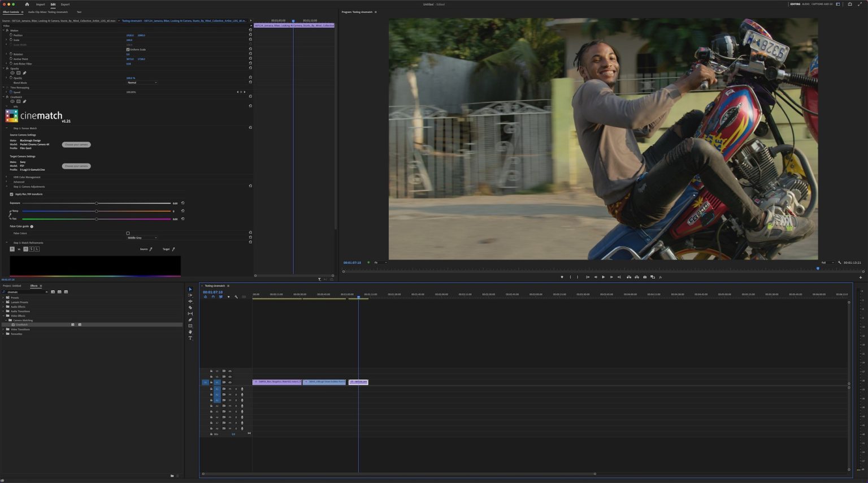Click the effects search field containing cinematc
This screenshot has height=483, width=868.
click(26, 292)
